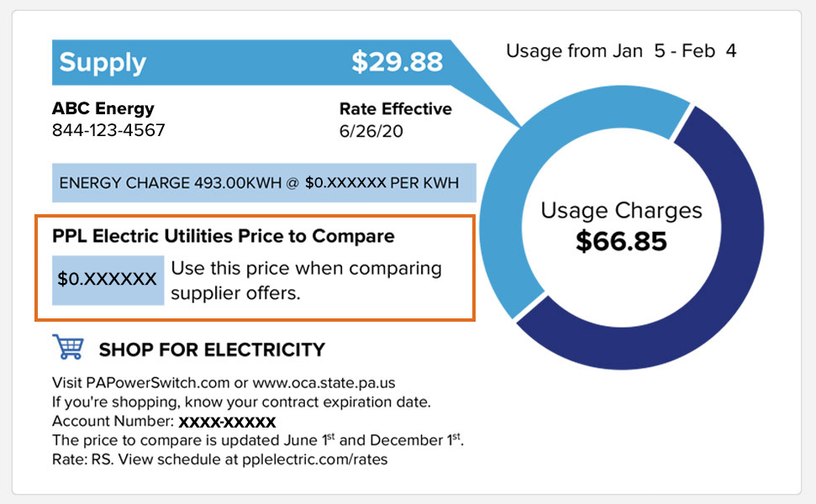The image size is (816, 504).
Task: Click the Usage from Jan 5 - Feb 4 text
Action: [621, 51]
